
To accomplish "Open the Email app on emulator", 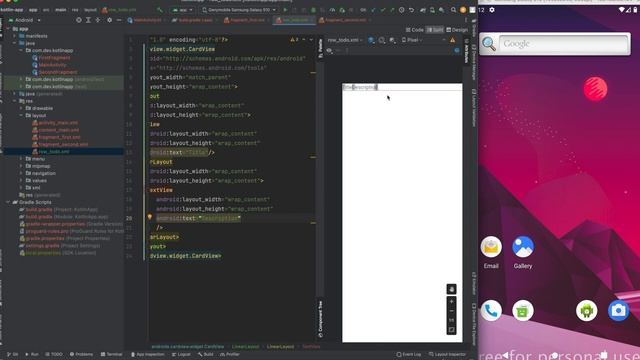I will 491,247.
